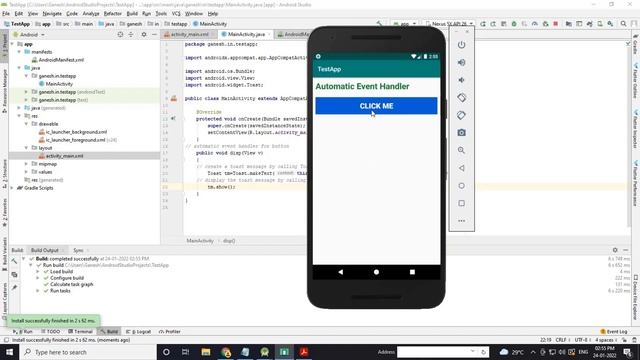Collapse the manifests folder in the project tree
The height and width of the screenshot is (360, 640).
19,52
